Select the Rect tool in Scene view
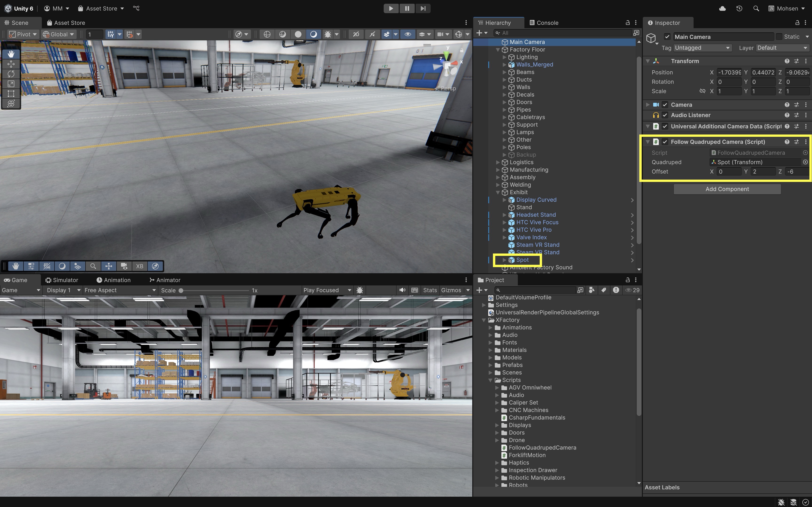 point(11,94)
